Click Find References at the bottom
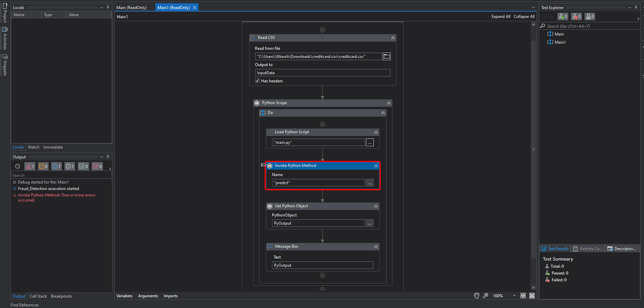This screenshot has width=644, height=308. 24,305
